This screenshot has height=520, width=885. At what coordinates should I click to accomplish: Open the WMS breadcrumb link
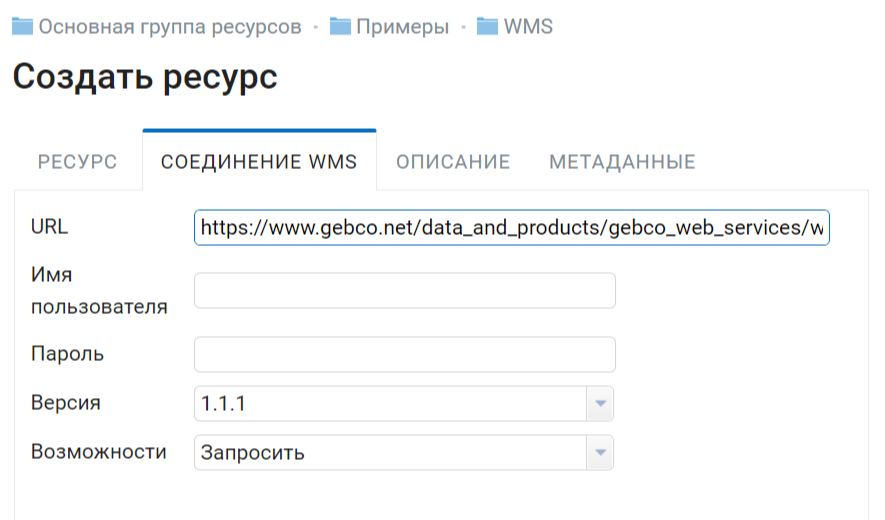pyautogui.click(x=528, y=27)
